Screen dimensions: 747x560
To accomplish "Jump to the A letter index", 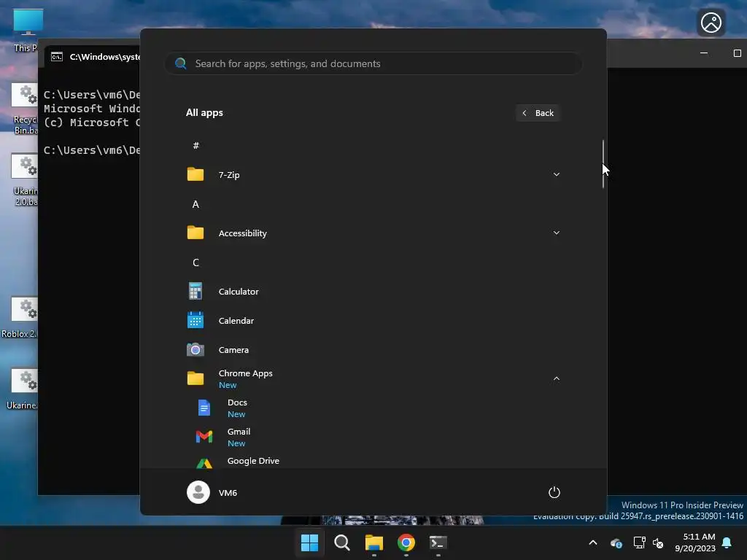I will click(x=196, y=204).
